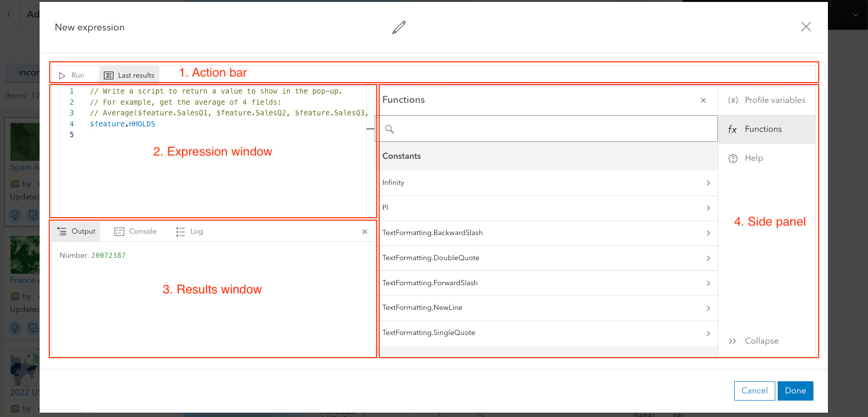Close the Functions panel
Screen dimensions: 868x417
pyautogui.click(x=703, y=100)
